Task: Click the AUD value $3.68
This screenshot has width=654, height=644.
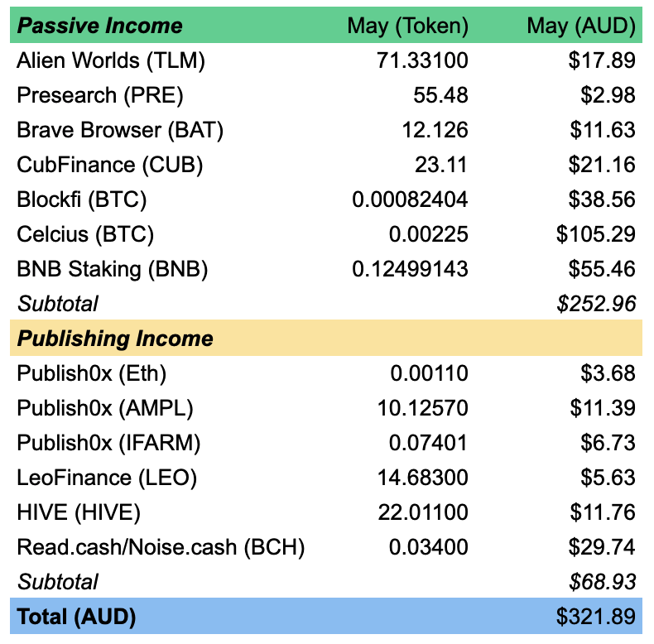Action: 608,373
